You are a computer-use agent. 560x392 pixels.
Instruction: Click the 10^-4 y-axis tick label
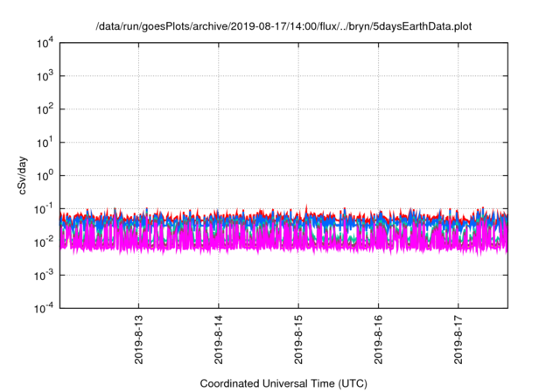tap(44, 308)
